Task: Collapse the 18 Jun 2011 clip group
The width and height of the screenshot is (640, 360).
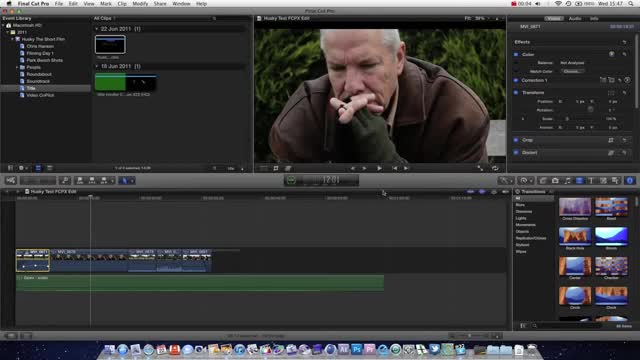Action: tap(97, 66)
